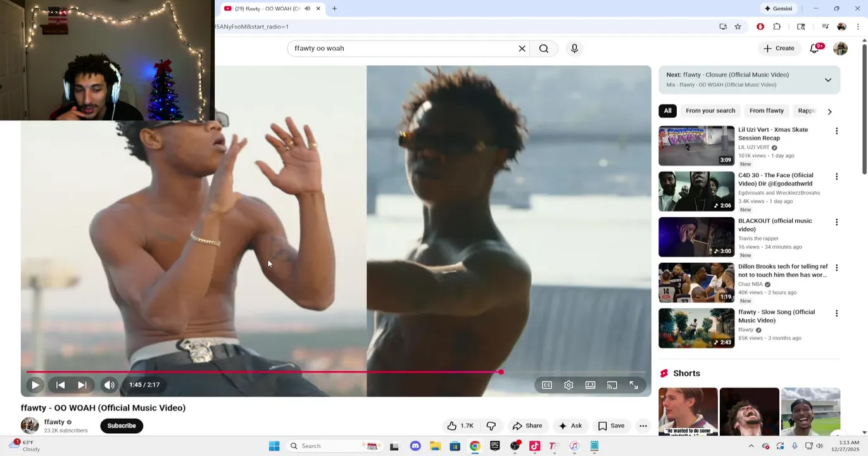
Task: Open Chrome media controls icon
Action: coord(825,27)
